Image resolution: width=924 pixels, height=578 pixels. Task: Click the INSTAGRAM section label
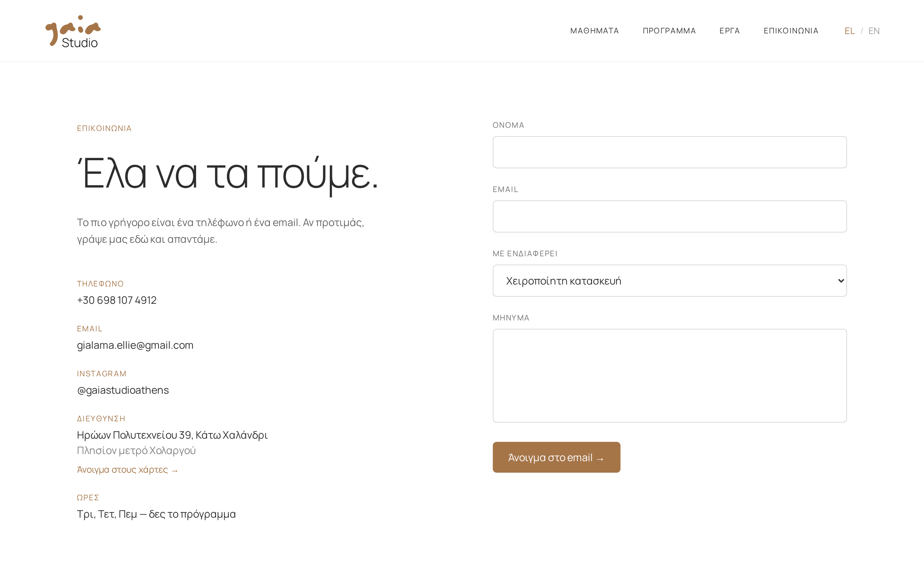coord(102,373)
